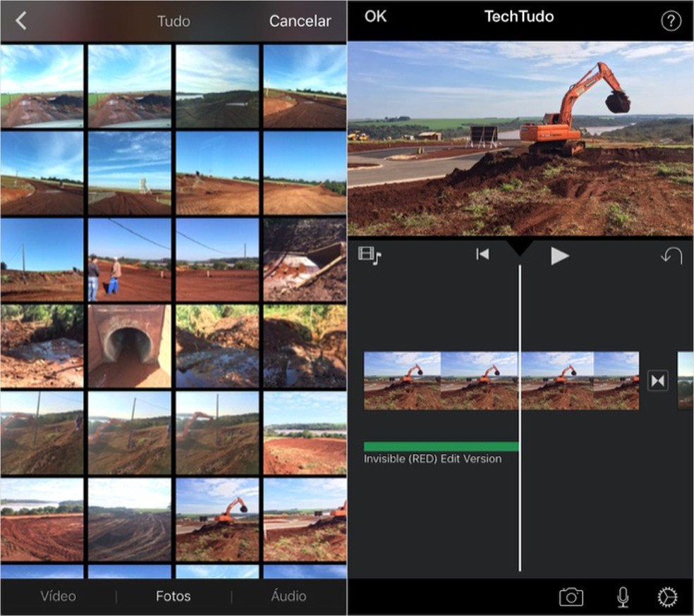Viewport: 694px width, 616px height.
Task: Tap the Tudo album title
Action: tap(173, 21)
